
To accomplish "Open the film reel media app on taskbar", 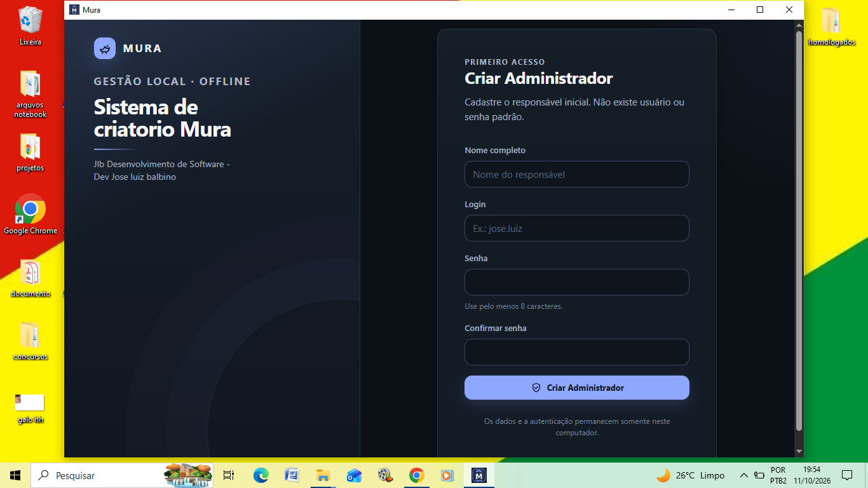I will [x=385, y=475].
